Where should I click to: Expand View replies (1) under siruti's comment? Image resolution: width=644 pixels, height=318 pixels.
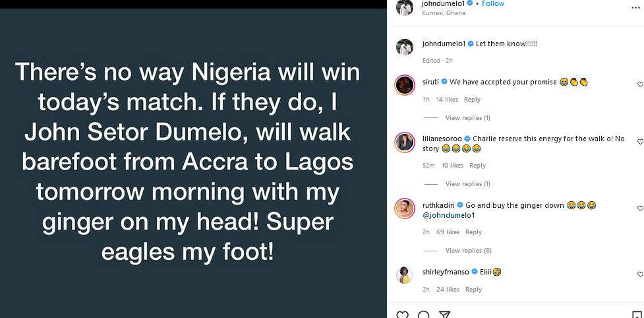(467, 118)
